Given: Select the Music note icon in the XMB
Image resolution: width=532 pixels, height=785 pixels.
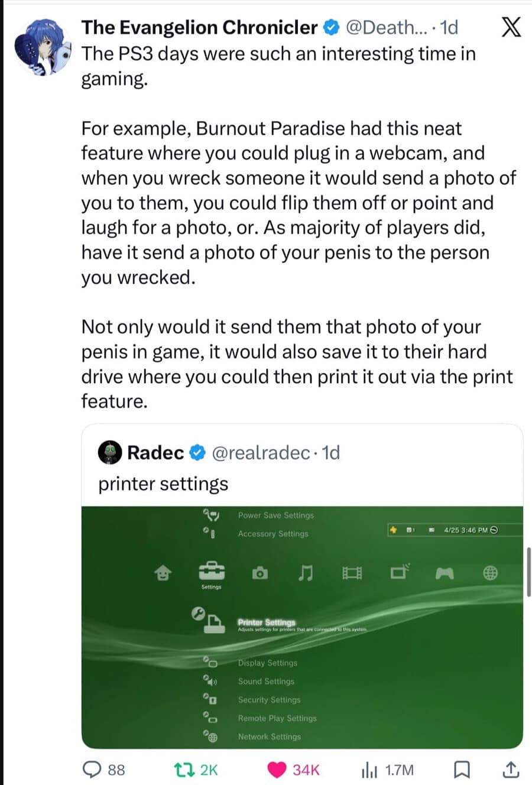Looking at the screenshot, I should pos(306,572).
